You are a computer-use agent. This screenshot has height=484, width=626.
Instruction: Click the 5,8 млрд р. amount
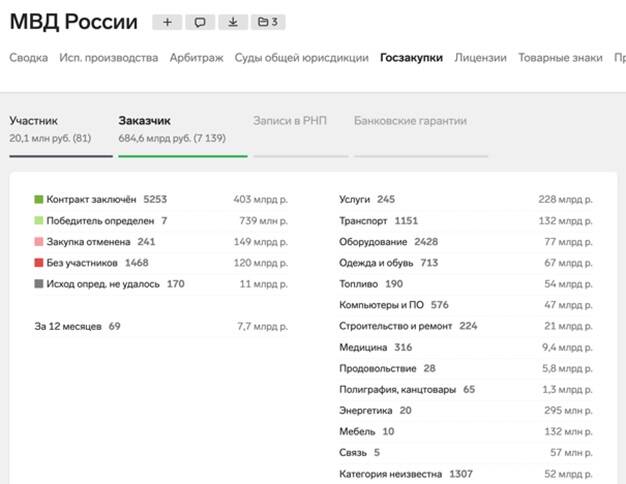(x=567, y=368)
